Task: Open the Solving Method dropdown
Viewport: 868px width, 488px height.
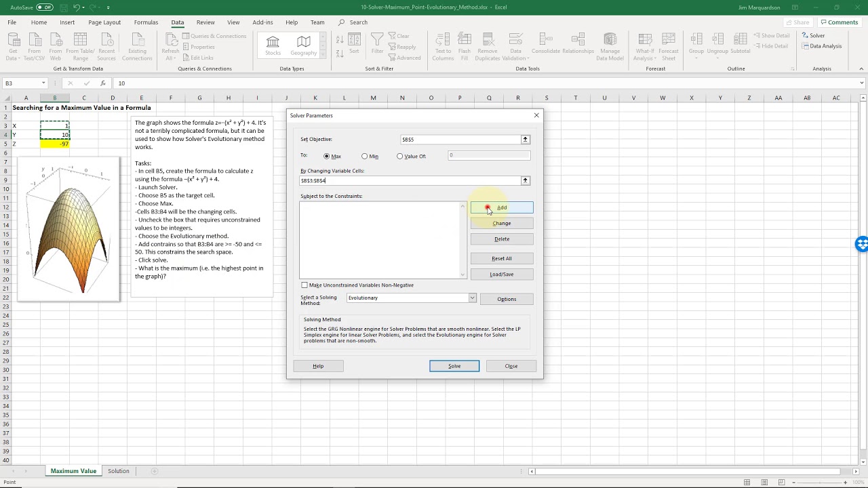Action: pos(473,298)
